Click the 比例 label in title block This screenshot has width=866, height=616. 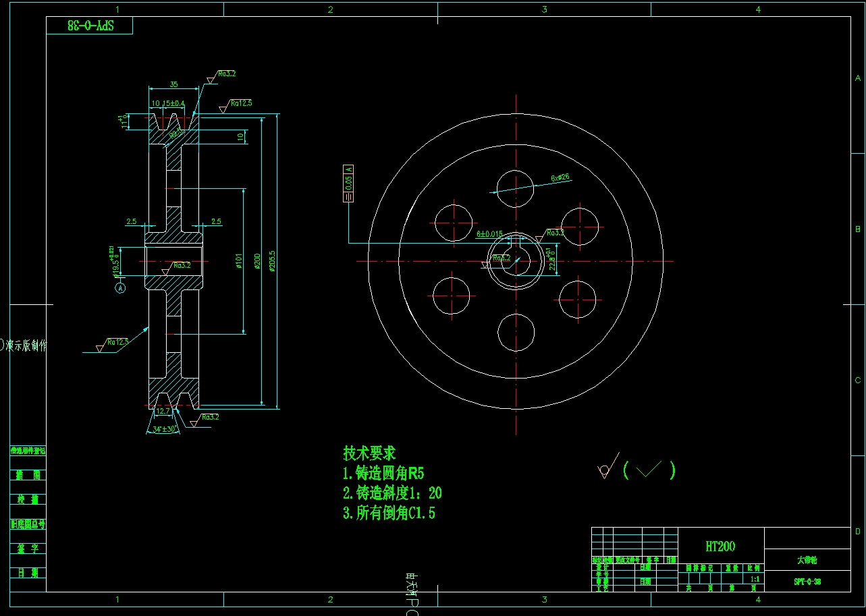click(x=755, y=569)
